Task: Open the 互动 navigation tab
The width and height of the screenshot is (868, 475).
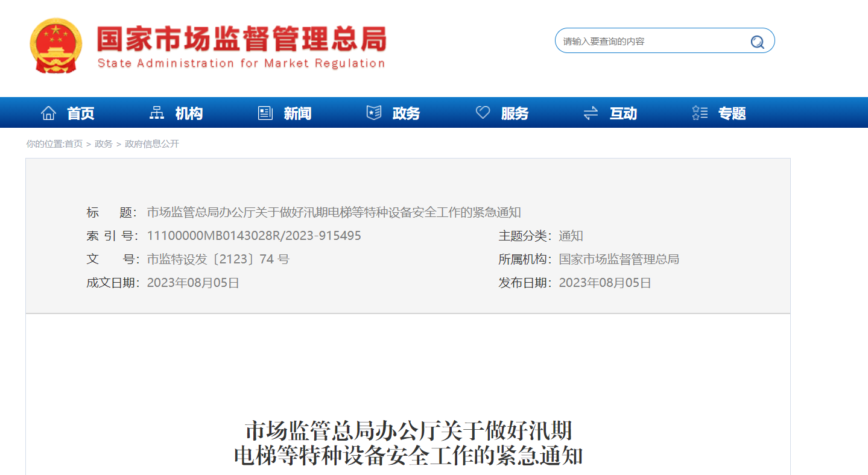Action: (x=623, y=113)
